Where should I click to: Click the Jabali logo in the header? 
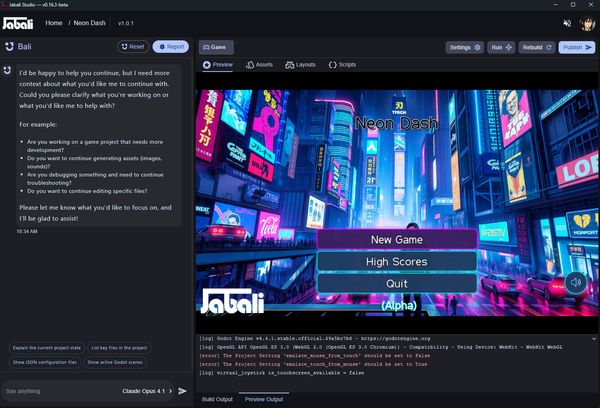18,22
